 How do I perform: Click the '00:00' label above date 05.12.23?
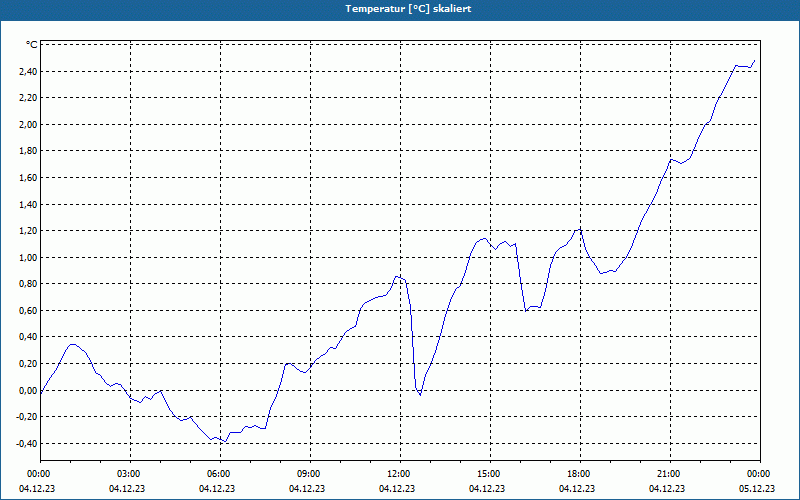pyautogui.click(x=760, y=474)
